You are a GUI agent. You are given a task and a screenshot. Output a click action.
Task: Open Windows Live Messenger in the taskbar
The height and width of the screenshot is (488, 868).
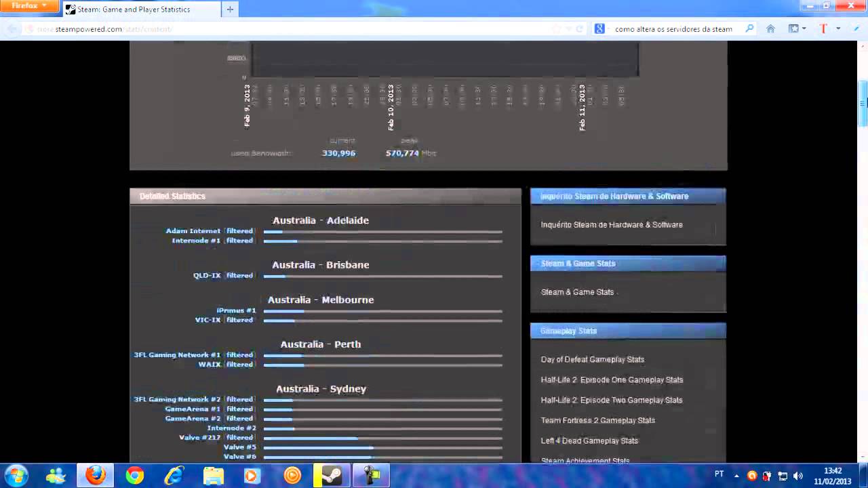click(x=56, y=476)
